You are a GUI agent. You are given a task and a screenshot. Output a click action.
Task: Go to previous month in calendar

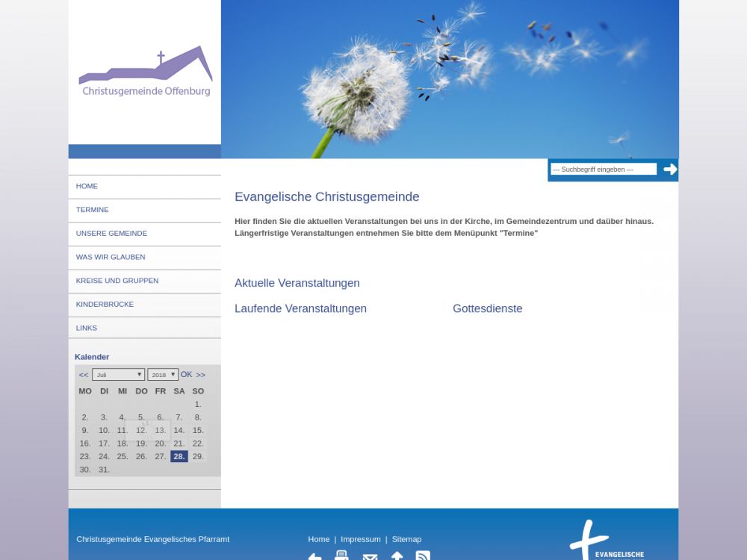[x=84, y=375]
